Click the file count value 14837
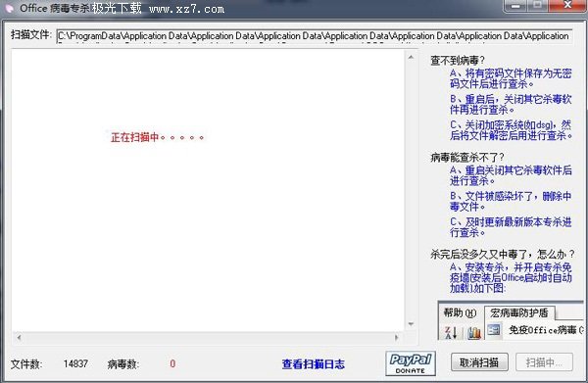 [75, 363]
